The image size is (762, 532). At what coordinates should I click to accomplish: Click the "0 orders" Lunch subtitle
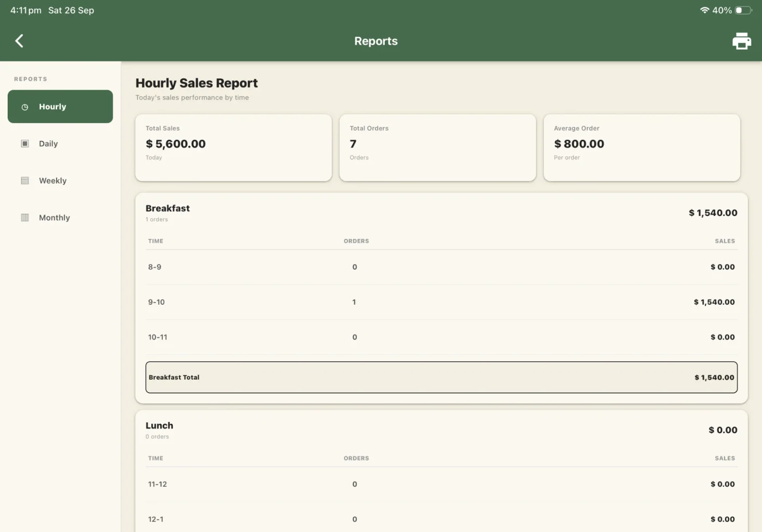[x=157, y=436]
